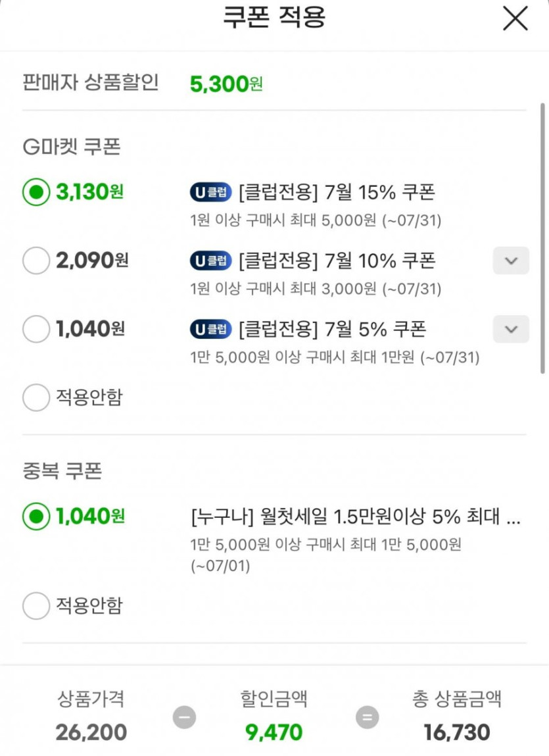Choose 적용안함 under G마켓 쿠폰

coord(36,397)
